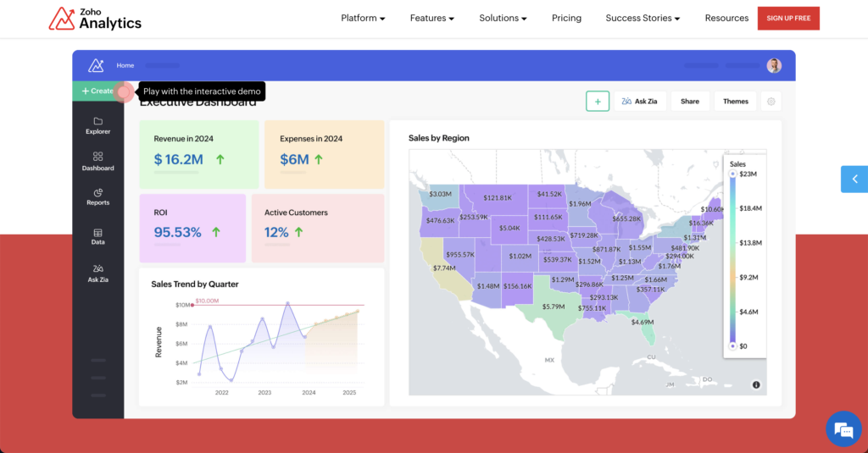868x453 pixels.
Task: Click the map info icon
Action: point(755,384)
